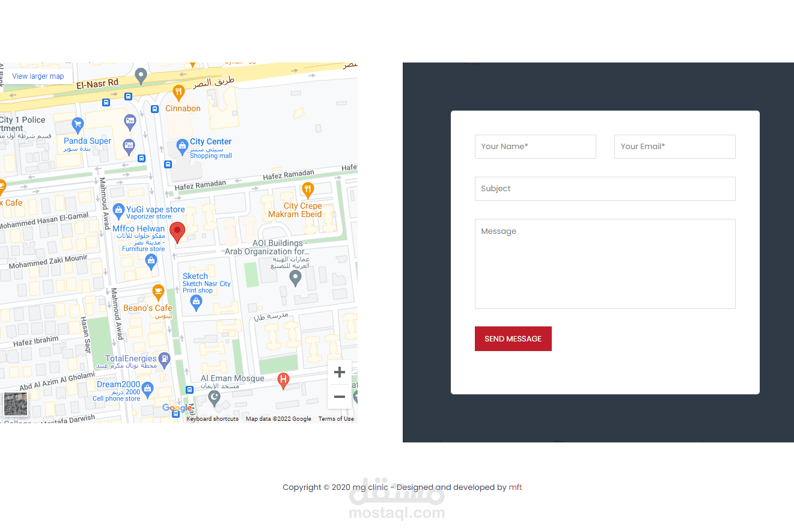This screenshot has width=794, height=532.
Task: Zoom in with the map plus button
Action: coord(340,372)
